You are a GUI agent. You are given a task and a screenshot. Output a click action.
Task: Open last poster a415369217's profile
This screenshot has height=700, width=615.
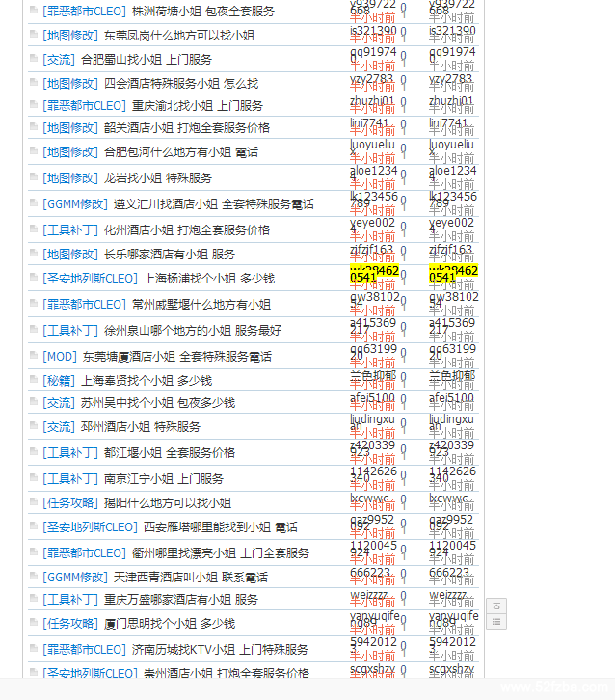click(452, 326)
